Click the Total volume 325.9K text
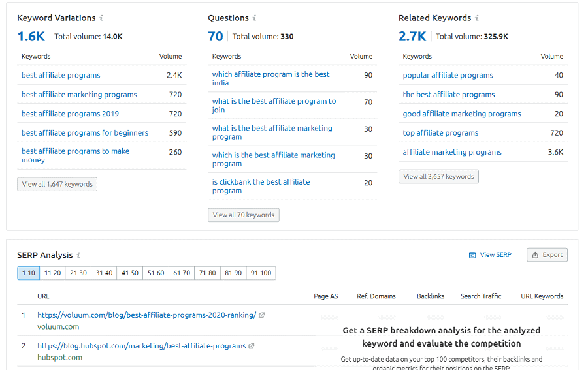This screenshot has height=370, width=588. pos(472,37)
